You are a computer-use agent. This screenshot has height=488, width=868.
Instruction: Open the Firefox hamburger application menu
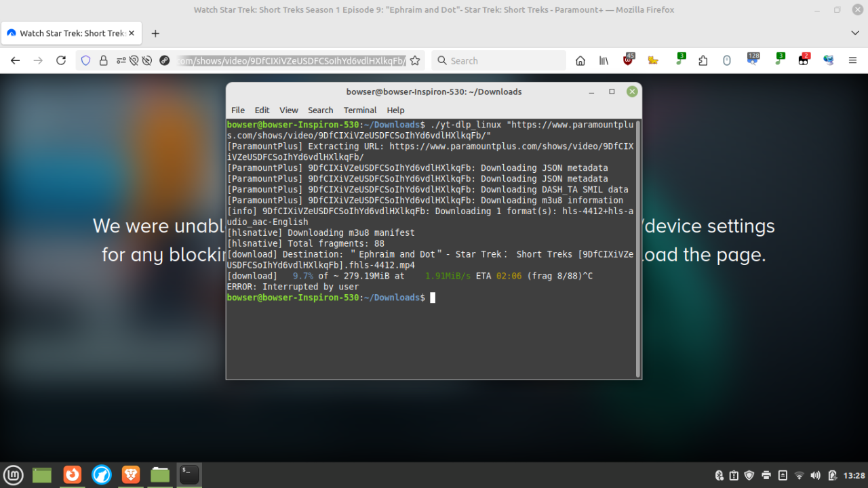[x=852, y=60]
